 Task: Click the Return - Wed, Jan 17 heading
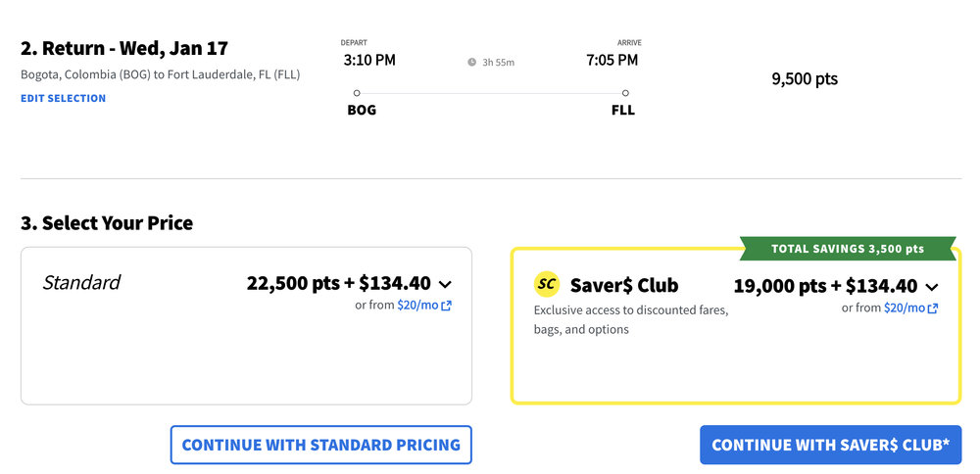click(124, 48)
